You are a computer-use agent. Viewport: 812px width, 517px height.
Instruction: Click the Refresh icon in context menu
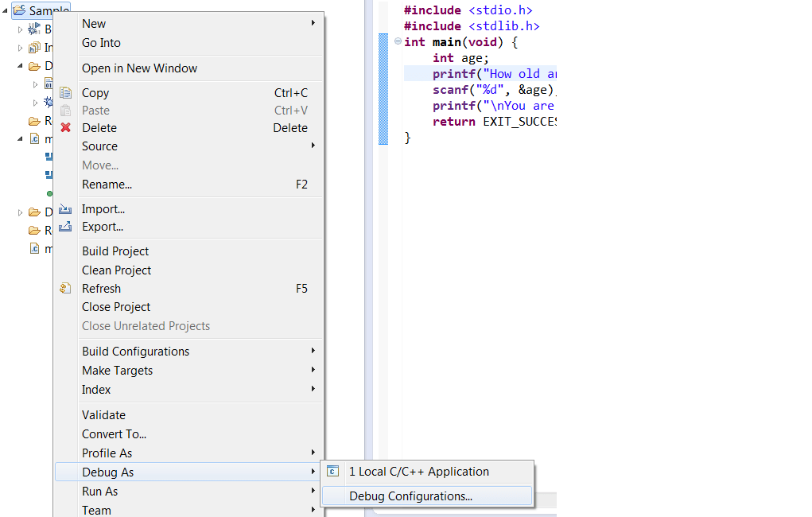(x=65, y=288)
